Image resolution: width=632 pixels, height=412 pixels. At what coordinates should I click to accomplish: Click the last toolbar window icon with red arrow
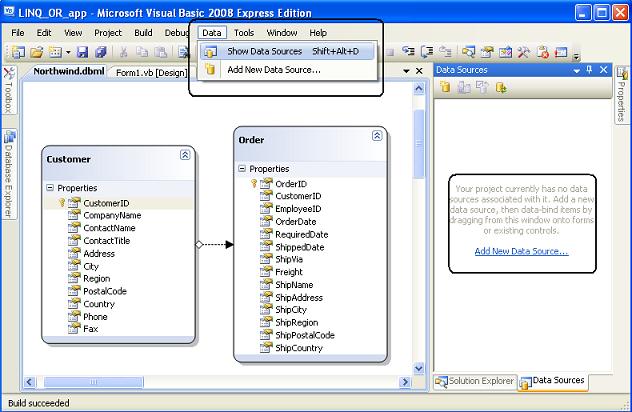tap(561, 52)
